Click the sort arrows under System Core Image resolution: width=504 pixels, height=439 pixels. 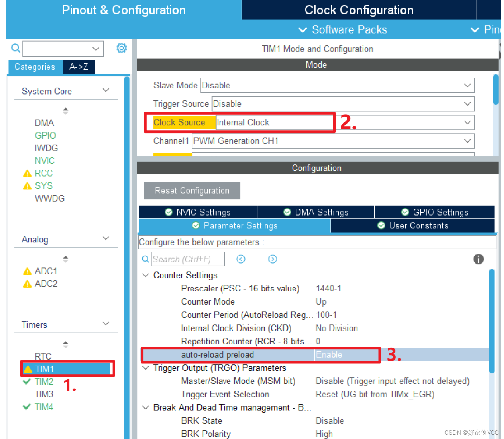tap(65, 111)
